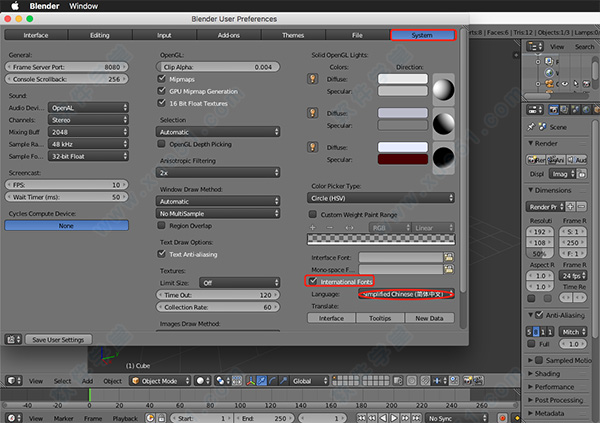600x423 pixels.
Task: Select the rotate manipulator arc icon
Action: click(x=272, y=381)
